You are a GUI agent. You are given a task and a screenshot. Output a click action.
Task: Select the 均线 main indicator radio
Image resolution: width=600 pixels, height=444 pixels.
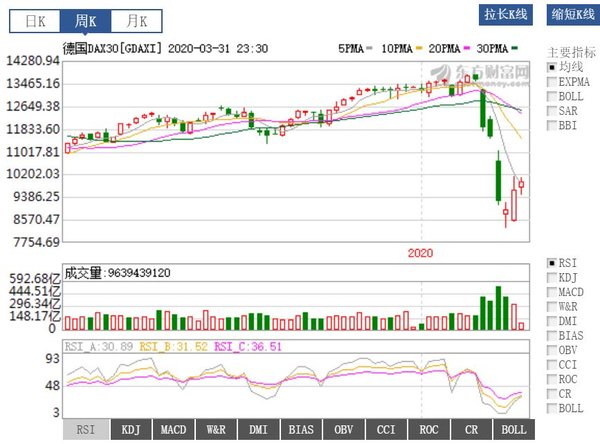[552, 67]
